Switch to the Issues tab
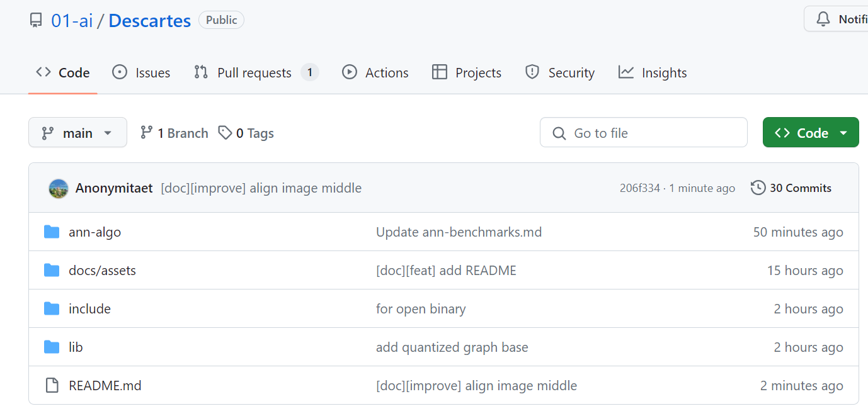Viewport: 868px width, 416px height. [141, 73]
